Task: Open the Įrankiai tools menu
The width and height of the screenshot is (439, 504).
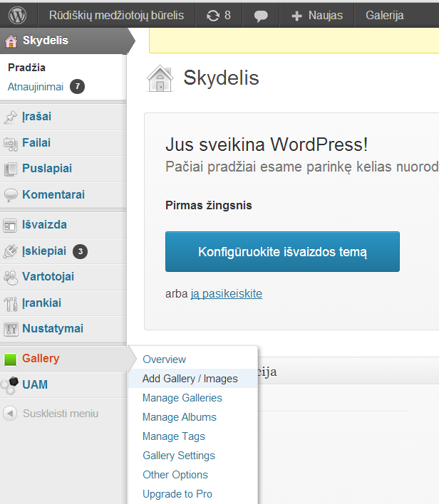Action: point(41,303)
